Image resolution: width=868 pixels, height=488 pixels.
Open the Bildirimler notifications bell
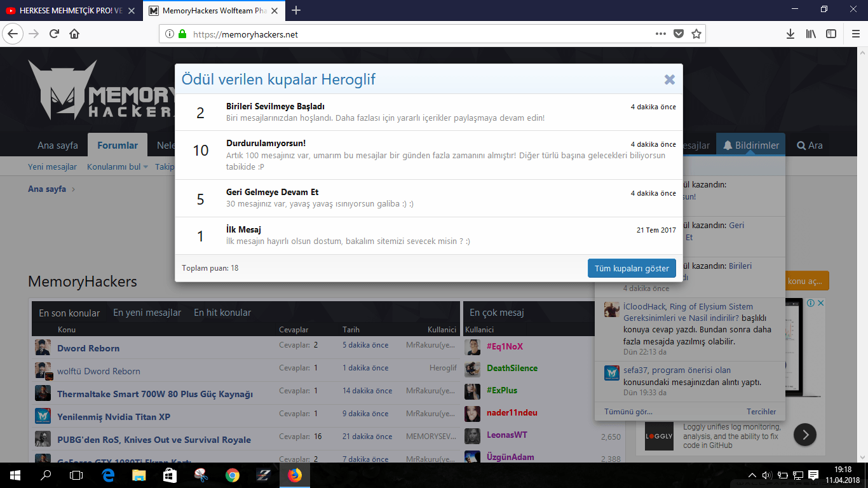751,146
